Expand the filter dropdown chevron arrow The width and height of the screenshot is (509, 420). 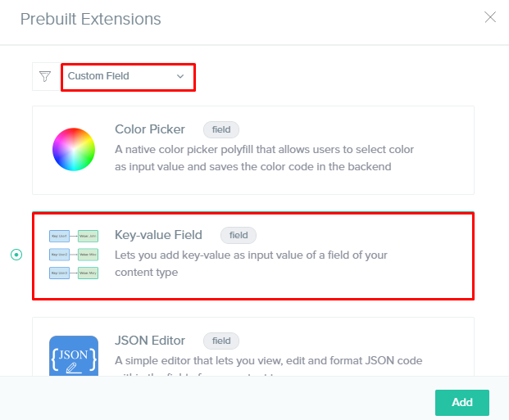(180, 76)
